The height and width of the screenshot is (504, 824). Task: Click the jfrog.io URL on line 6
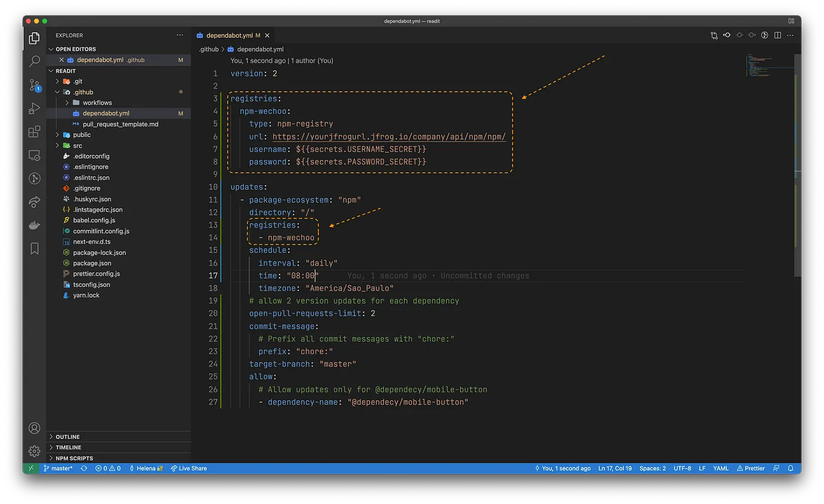tap(389, 136)
